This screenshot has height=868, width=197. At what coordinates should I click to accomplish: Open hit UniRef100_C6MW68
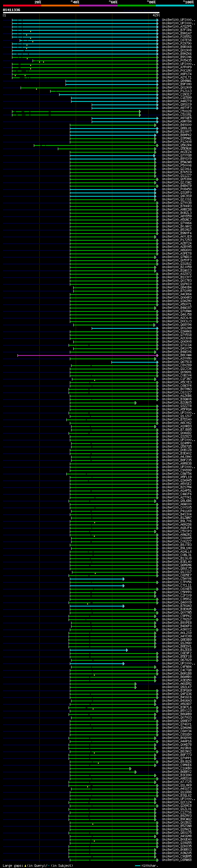point(177,860)
